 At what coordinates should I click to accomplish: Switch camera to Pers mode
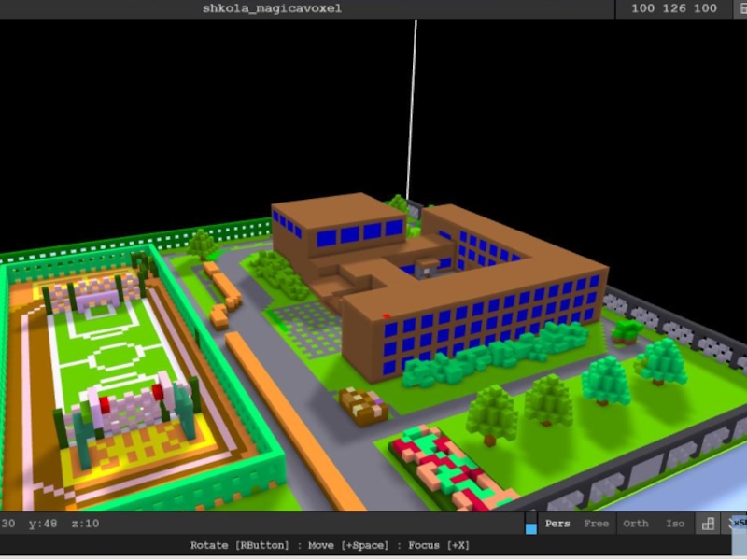click(x=557, y=524)
